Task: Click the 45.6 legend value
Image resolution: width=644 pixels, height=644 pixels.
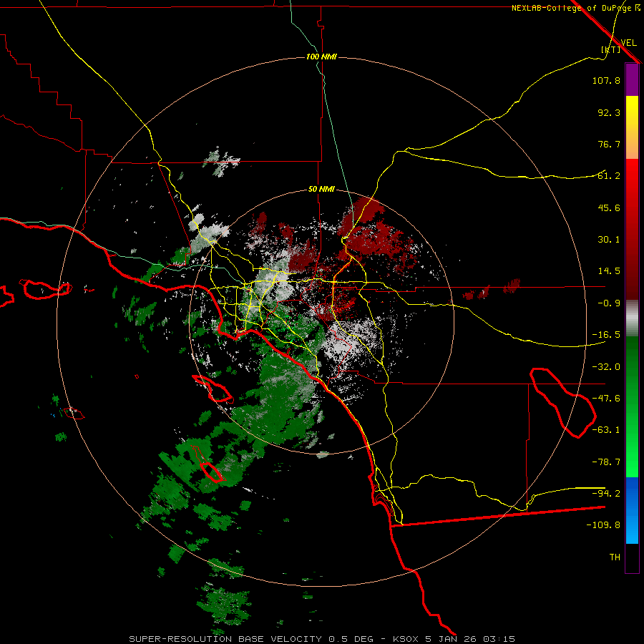Action: click(609, 208)
